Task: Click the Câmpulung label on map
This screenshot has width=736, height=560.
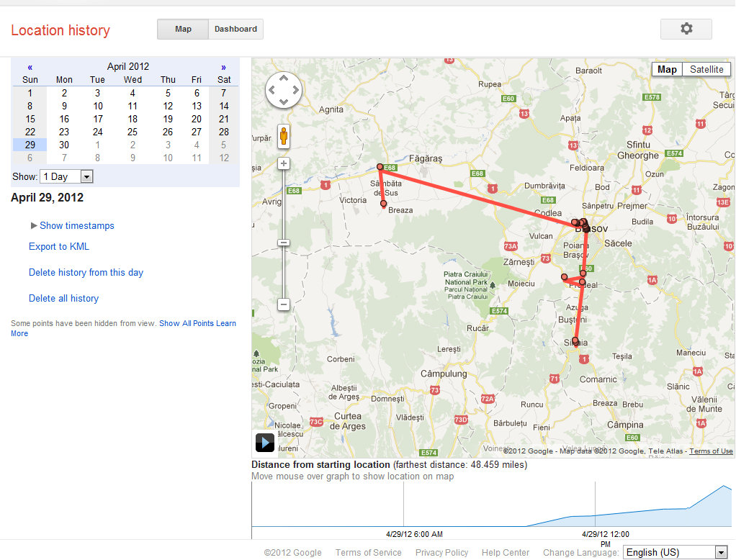Action: 444,374
